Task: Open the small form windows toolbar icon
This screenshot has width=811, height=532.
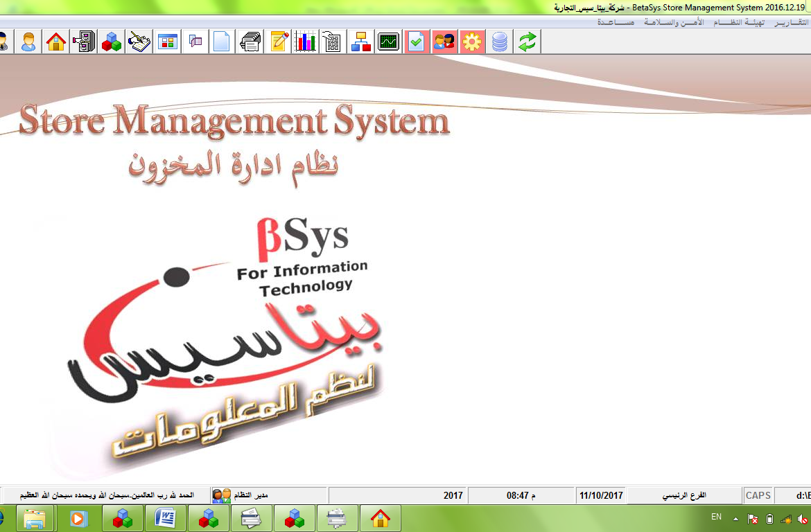Action: click(x=195, y=42)
